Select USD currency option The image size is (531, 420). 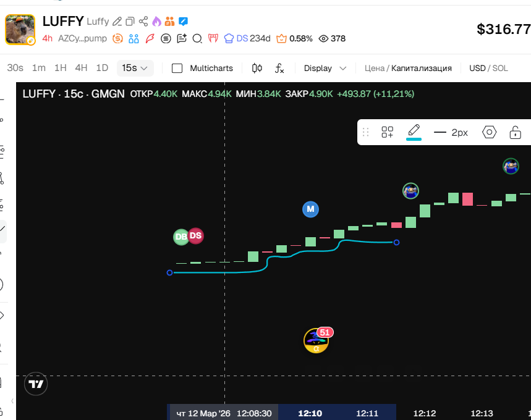tap(477, 69)
